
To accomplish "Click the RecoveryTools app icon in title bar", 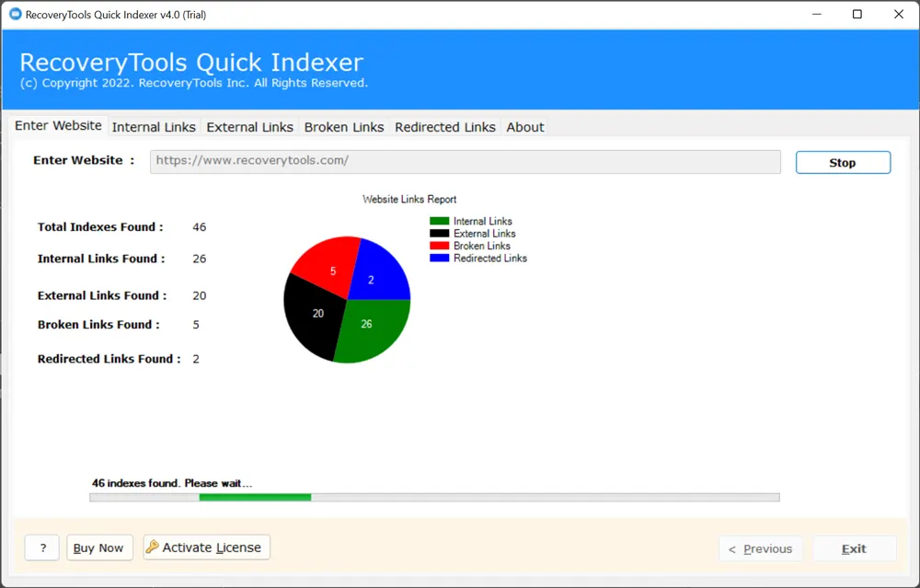I will (x=16, y=14).
